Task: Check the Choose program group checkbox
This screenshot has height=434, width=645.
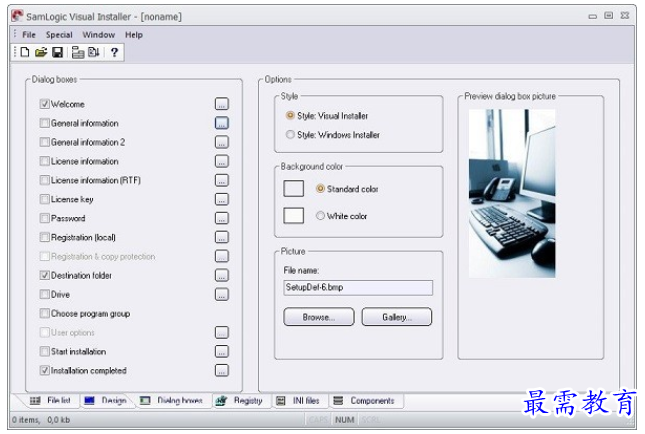Action: (44, 313)
